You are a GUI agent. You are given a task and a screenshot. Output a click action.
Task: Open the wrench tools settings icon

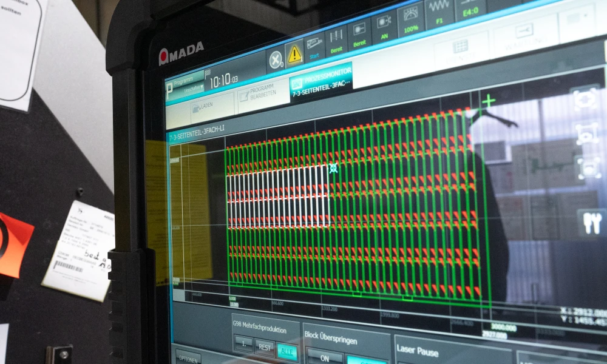tap(592, 223)
